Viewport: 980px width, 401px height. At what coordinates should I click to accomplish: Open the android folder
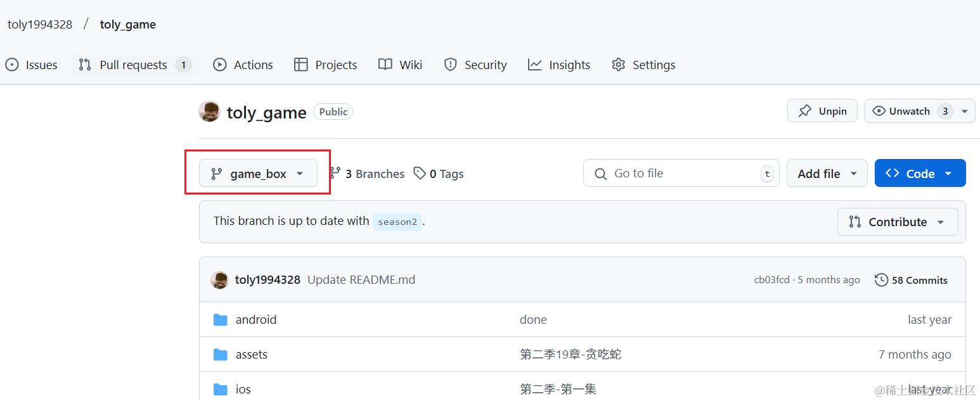[x=256, y=320]
